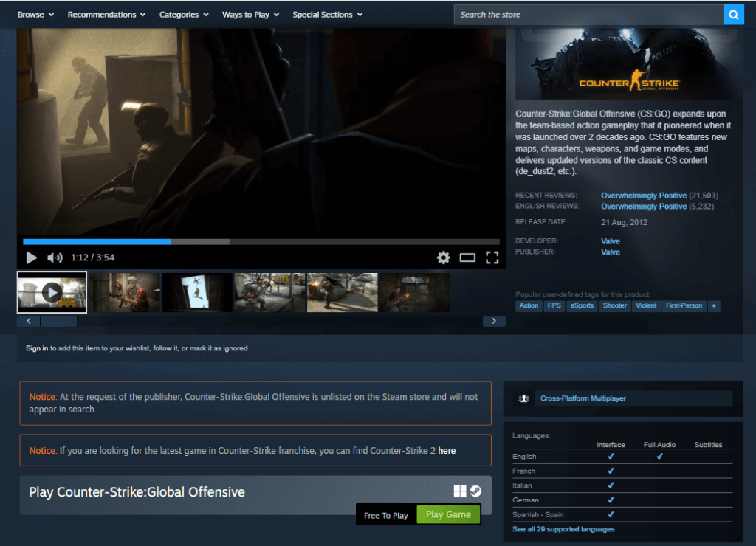Open the Special Sections menu

(327, 15)
